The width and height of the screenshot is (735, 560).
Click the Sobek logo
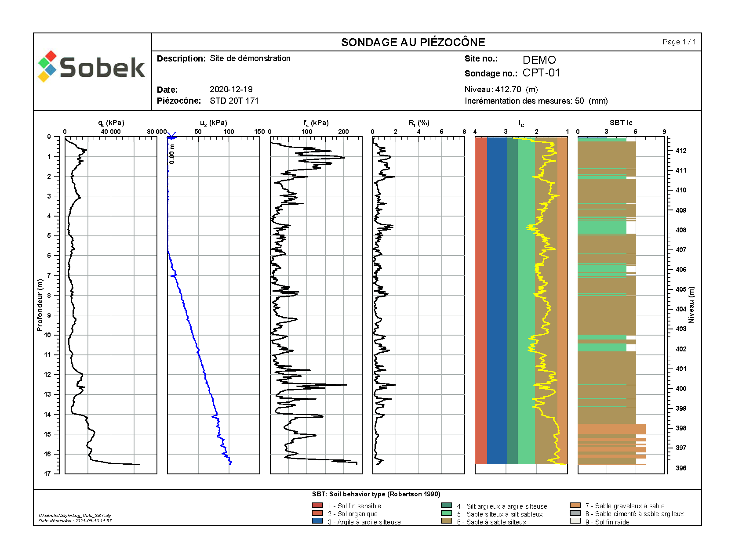[x=91, y=67]
